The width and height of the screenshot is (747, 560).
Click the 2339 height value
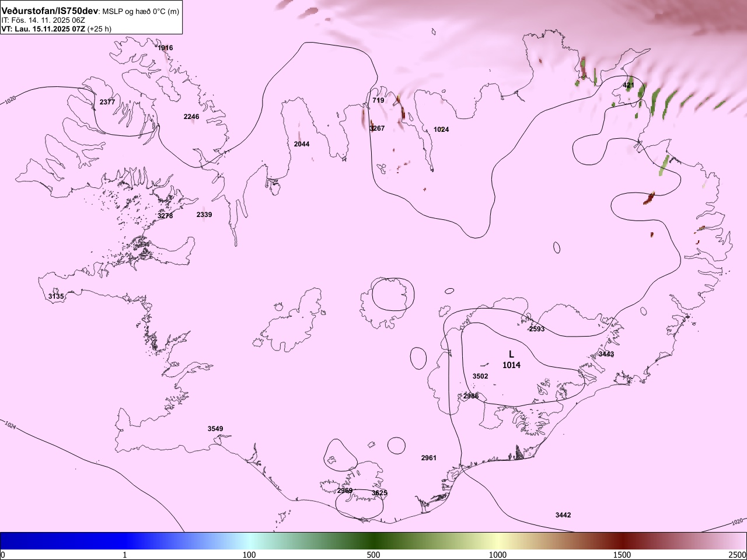204,215
